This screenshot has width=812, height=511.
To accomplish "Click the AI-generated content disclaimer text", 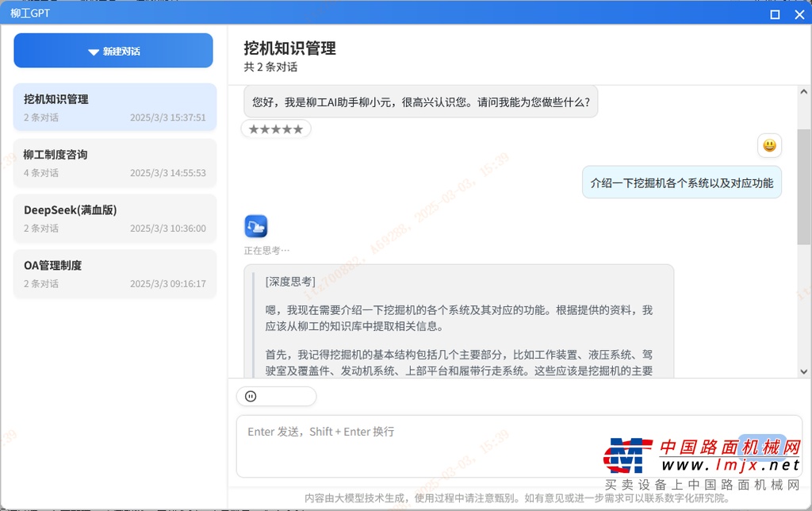I will (x=517, y=498).
